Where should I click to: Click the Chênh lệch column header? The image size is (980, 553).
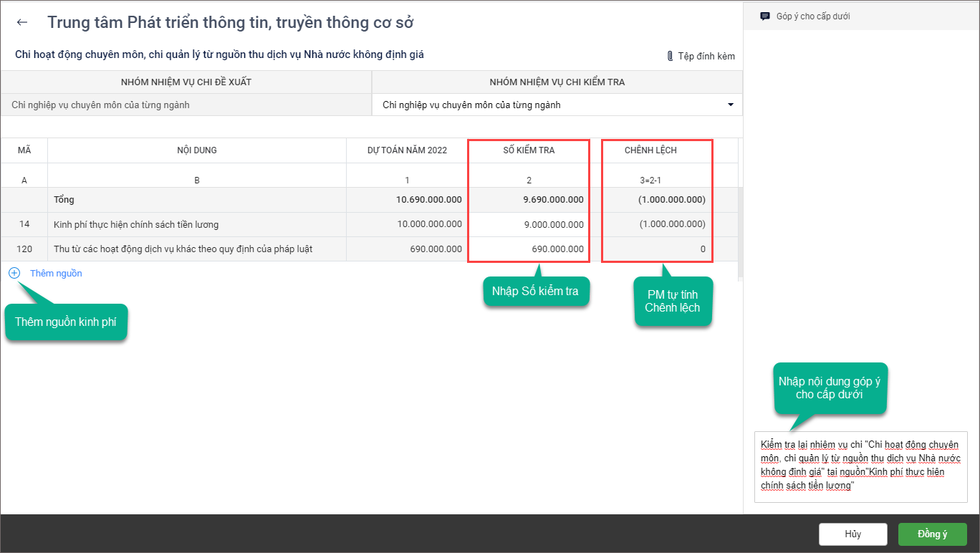(x=650, y=150)
